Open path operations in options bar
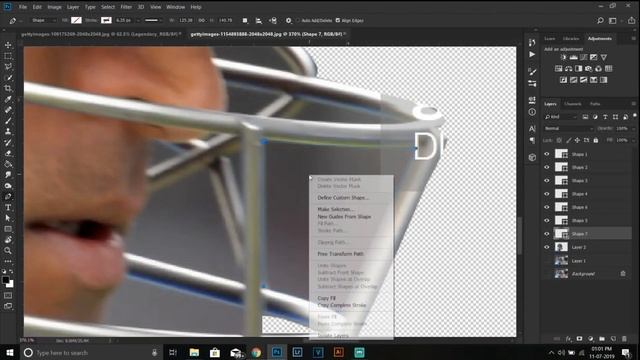The height and width of the screenshot is (360, 640). (x=244, y=20)
